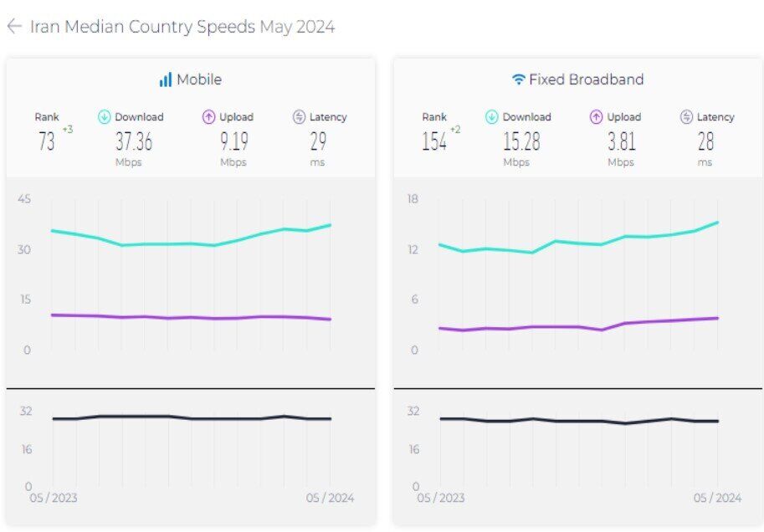Click the Fixed Broadband latency icon
The height and width of the screenshot is (532, 764).
pyautogui.click(x=686, y=117)
